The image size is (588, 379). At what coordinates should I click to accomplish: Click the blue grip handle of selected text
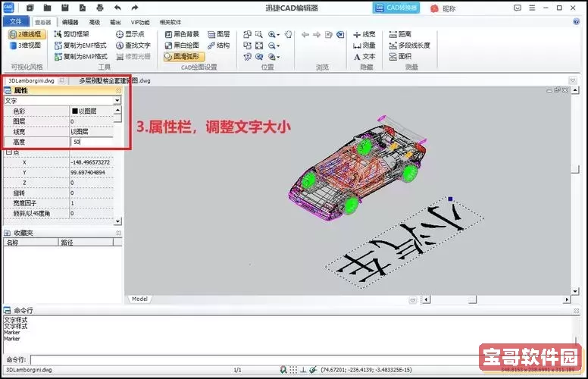click(x=450, y=199)
